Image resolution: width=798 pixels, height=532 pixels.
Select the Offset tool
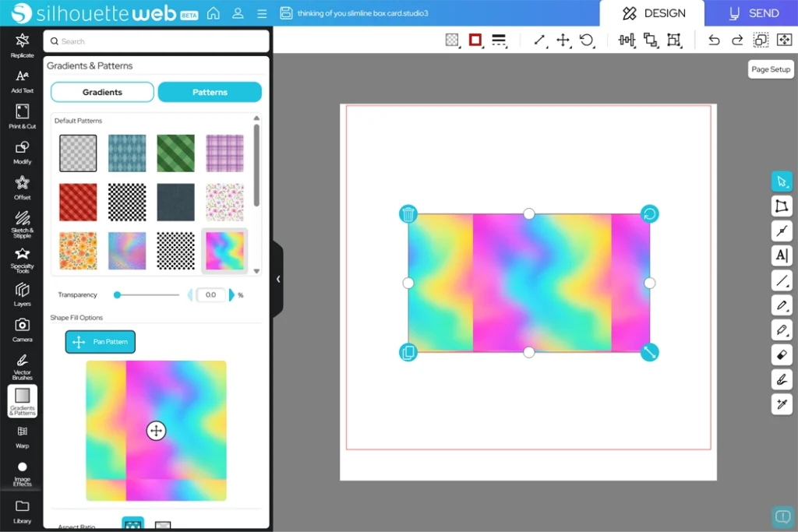click(x=22, y=186)
